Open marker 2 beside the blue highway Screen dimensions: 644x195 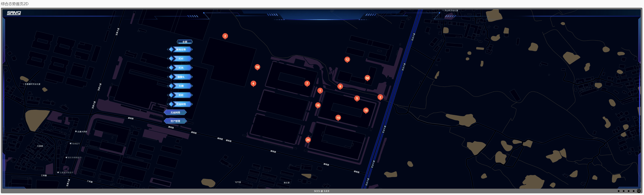380,97
